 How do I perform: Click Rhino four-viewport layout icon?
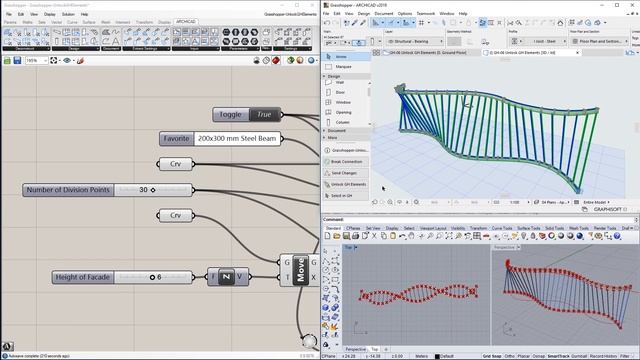pos(477,236)
